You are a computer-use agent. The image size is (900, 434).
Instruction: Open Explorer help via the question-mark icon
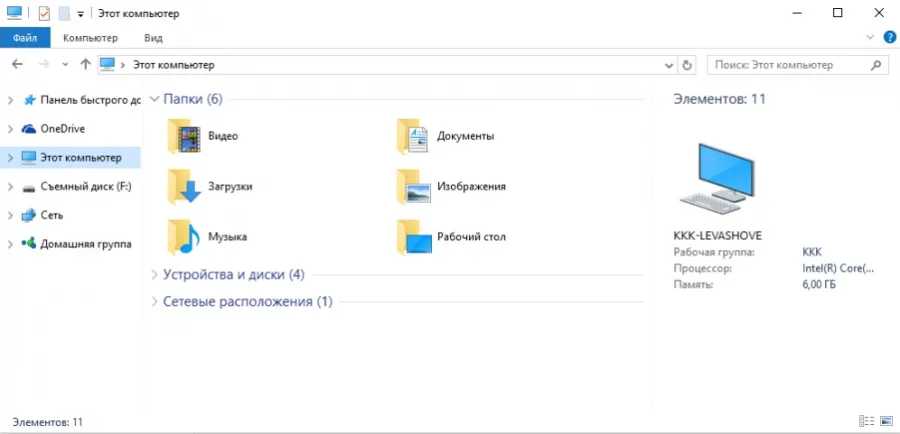pyautogui.click(x=889, y=38)
